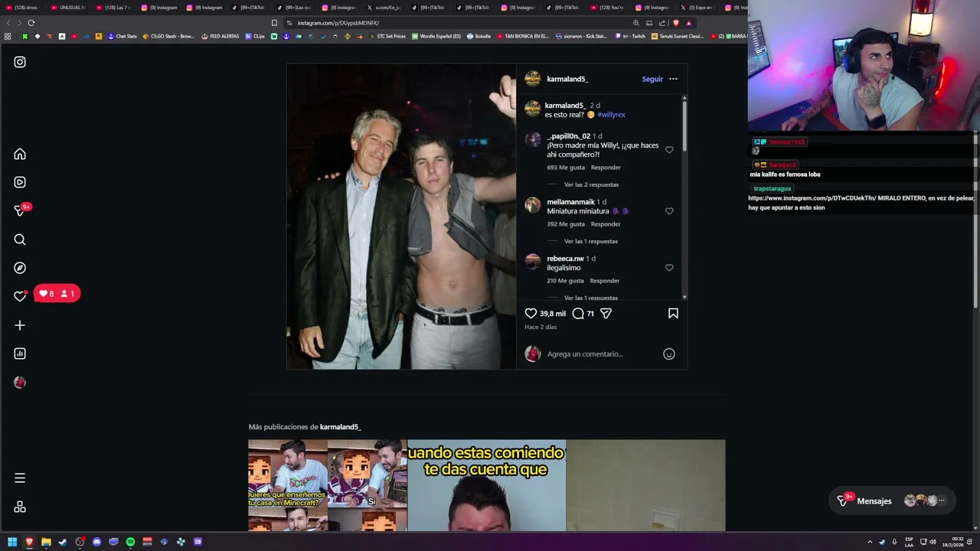Open the emoji picker in comment box
Viewport: 980px width, 551px height.
669,354
